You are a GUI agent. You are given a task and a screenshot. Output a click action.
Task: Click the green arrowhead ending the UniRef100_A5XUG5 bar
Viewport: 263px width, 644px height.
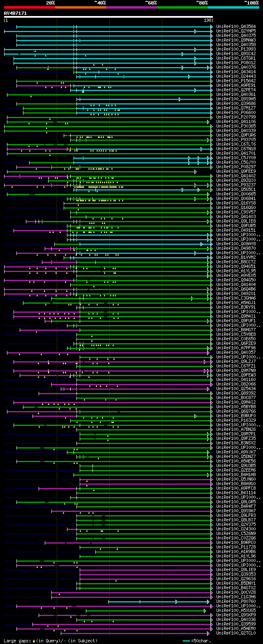click(x=205, y=611)
